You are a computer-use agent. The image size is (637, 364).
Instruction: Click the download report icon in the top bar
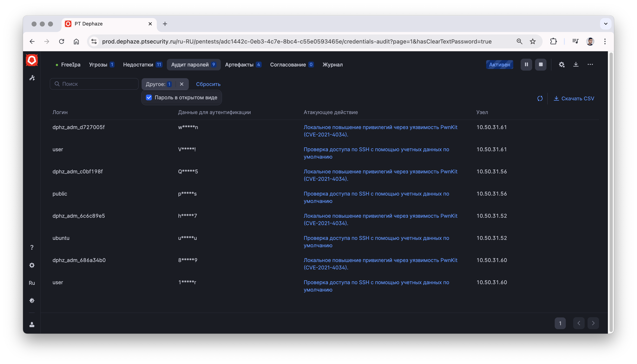point(576,64)
